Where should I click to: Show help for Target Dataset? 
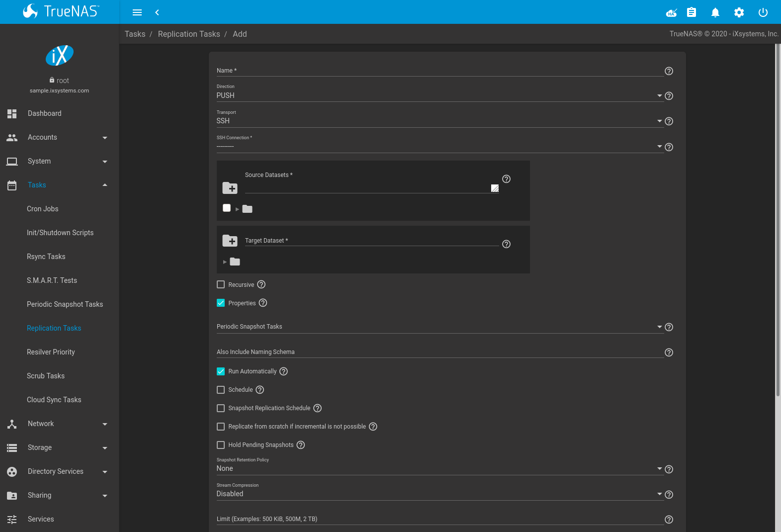(x=507, y=244)
